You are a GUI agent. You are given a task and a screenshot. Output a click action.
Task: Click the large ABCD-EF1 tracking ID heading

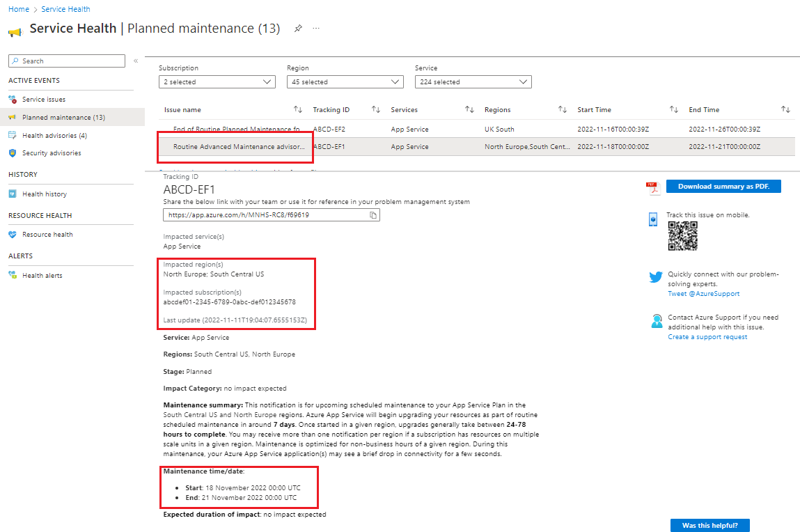pos(189,189)
